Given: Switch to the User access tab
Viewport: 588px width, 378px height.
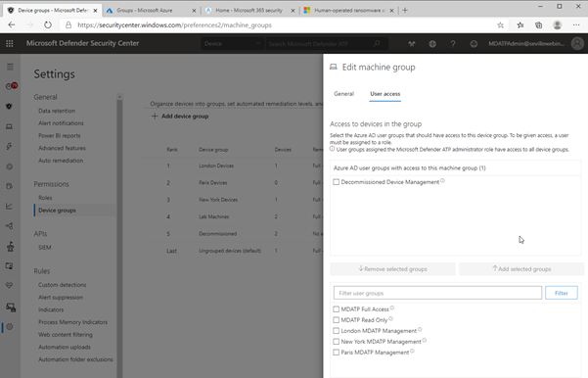Looking at the screenshot, I should [x=385, y=94].
